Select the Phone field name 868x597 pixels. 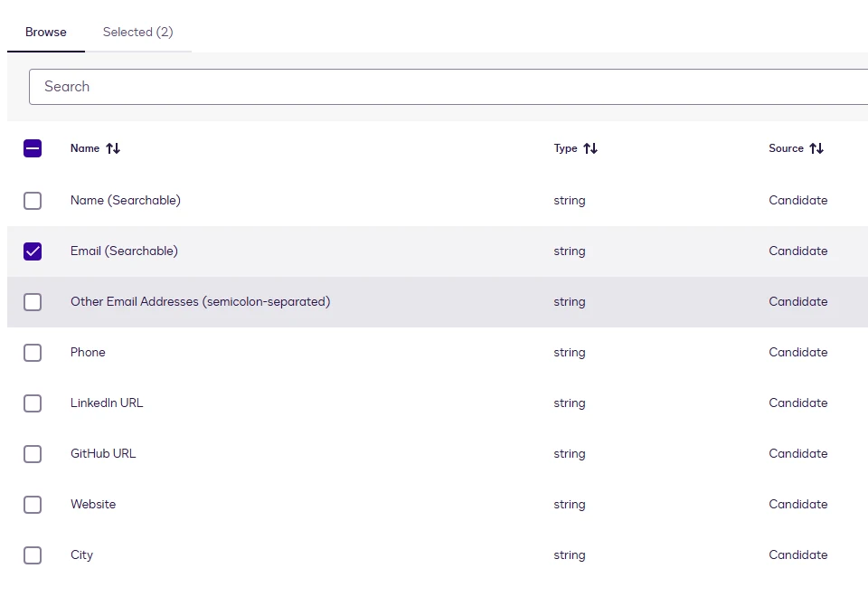click(x=88, y=352)
